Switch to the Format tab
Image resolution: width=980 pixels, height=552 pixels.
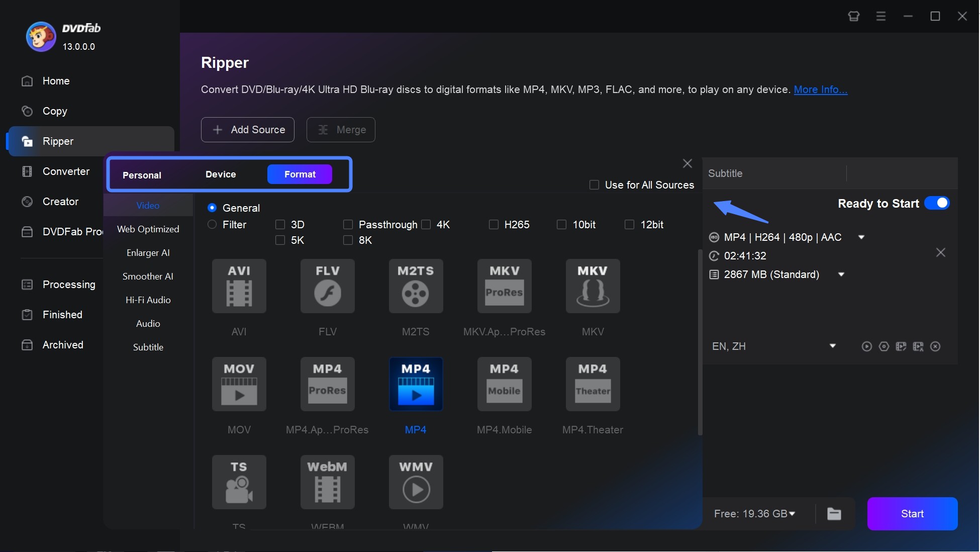tap(300, 173)
